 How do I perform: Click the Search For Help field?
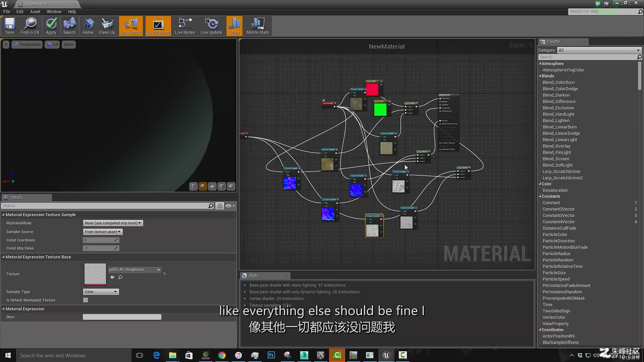point(603,11)
